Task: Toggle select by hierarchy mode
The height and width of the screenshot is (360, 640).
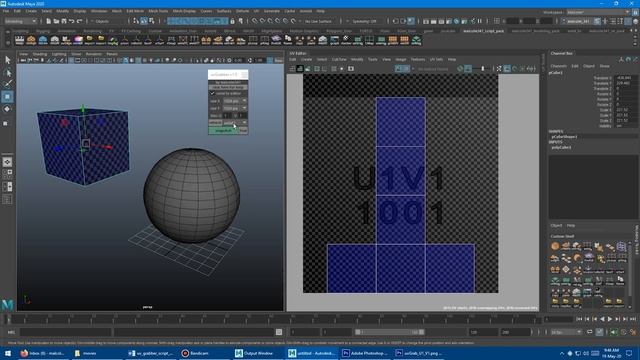Action: coord(136,21)
